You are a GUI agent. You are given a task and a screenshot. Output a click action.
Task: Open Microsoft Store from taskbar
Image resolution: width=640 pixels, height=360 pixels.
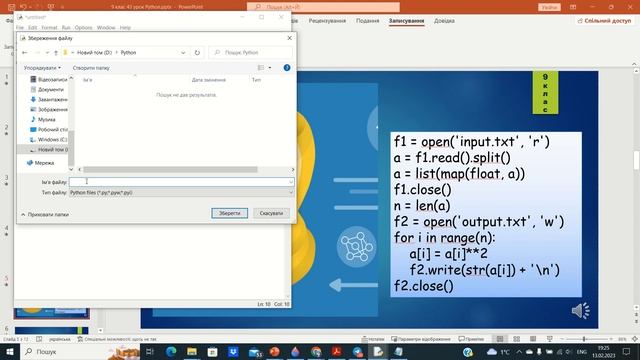[213, 351]
